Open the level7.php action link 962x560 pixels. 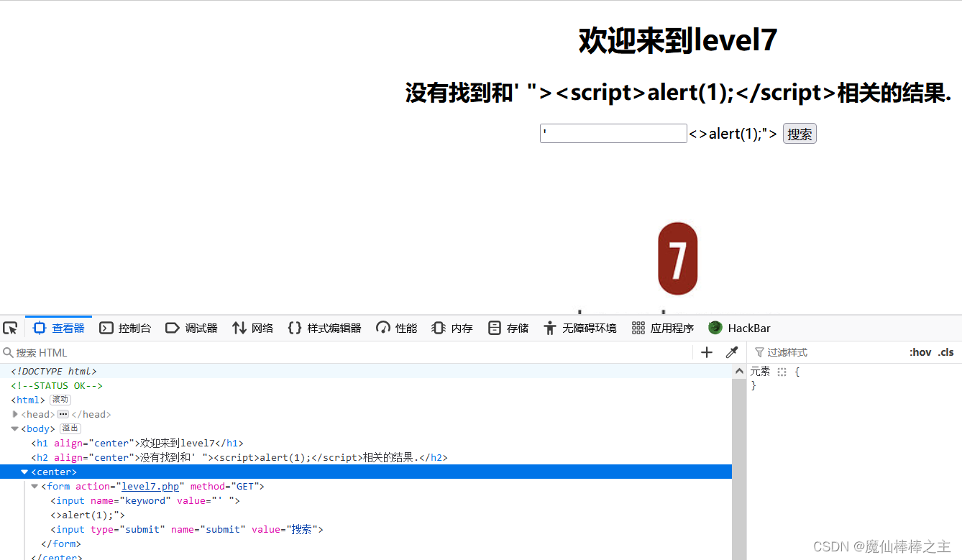[150, 486]
